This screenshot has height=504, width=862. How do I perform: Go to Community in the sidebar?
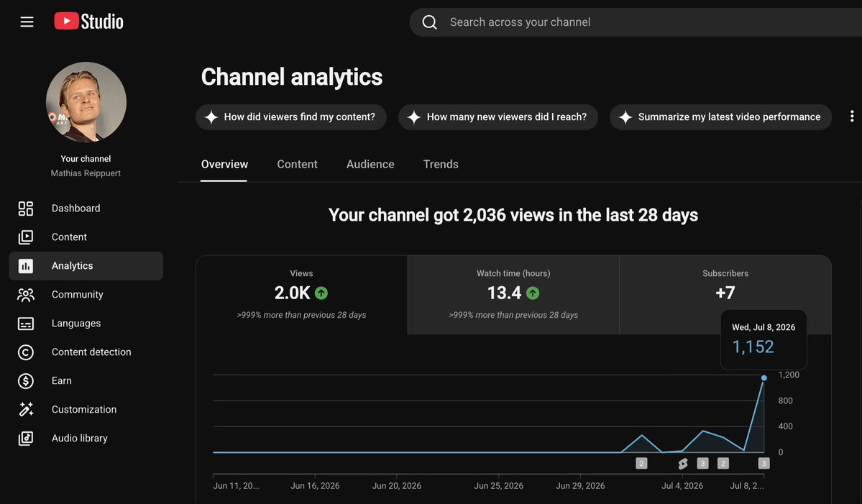tap(86, 295)
